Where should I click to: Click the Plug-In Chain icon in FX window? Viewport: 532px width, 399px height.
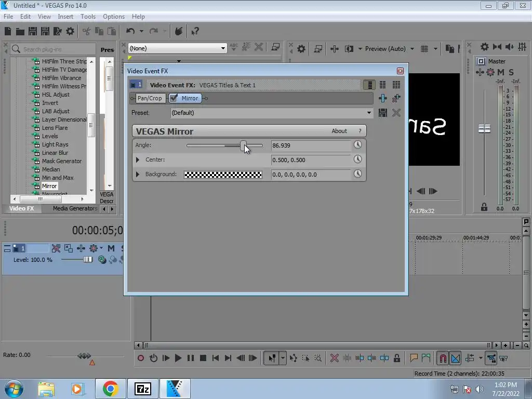383,98
